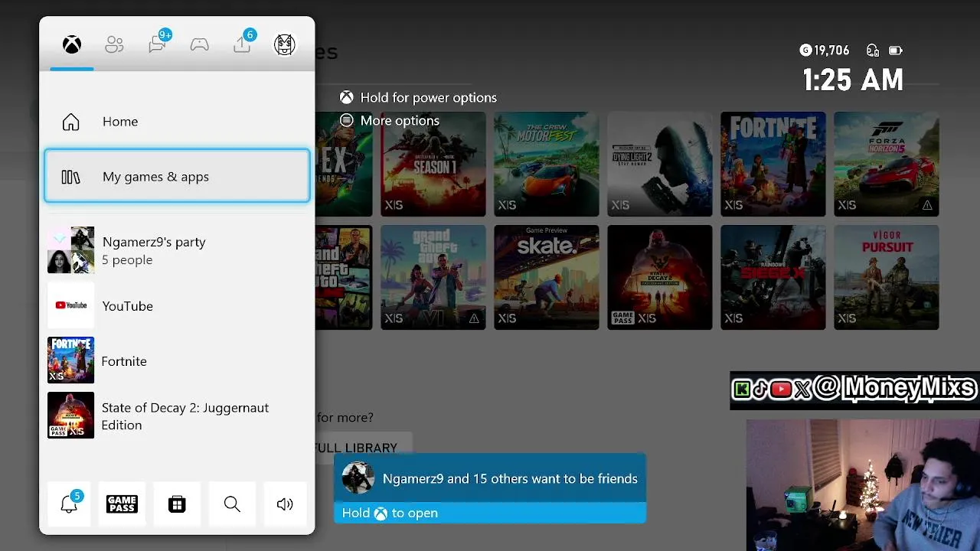Open the Search magnifier icon
980x551 pixels.
[232, 504]
